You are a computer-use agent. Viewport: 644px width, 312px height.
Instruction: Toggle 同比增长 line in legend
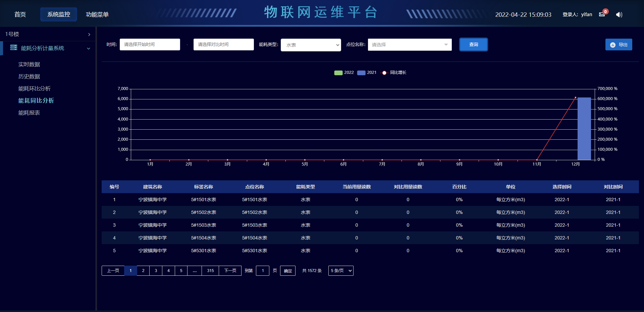pyautogui.click(x=393, y=73)
